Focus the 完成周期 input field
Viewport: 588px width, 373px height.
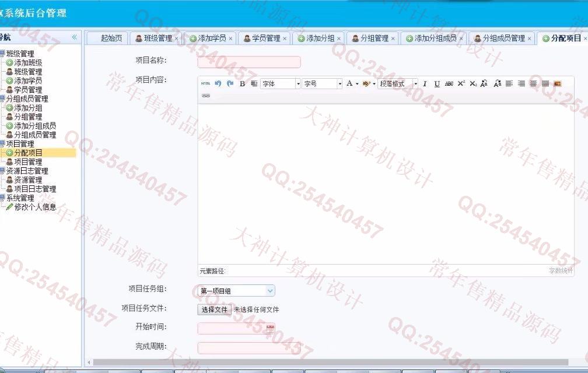tap(249, 348)
